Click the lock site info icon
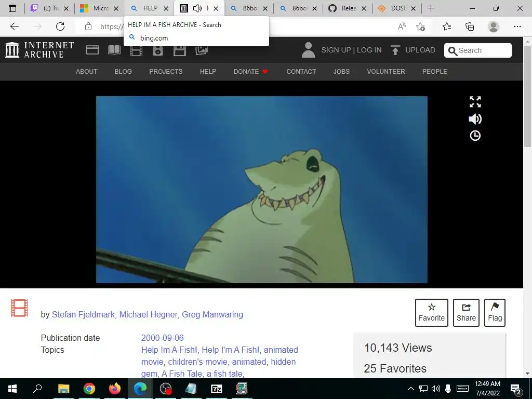 [88, 26]
